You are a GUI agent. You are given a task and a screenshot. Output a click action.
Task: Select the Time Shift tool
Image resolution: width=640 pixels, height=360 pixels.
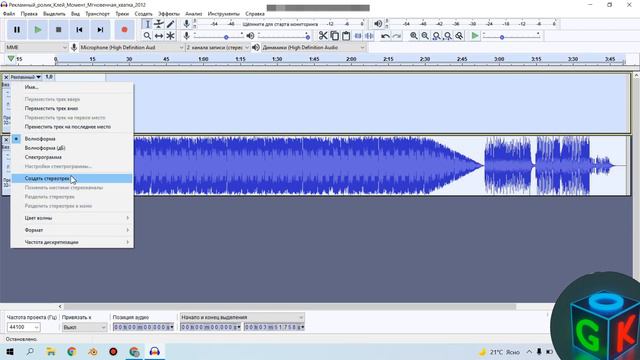coord(159,36)
